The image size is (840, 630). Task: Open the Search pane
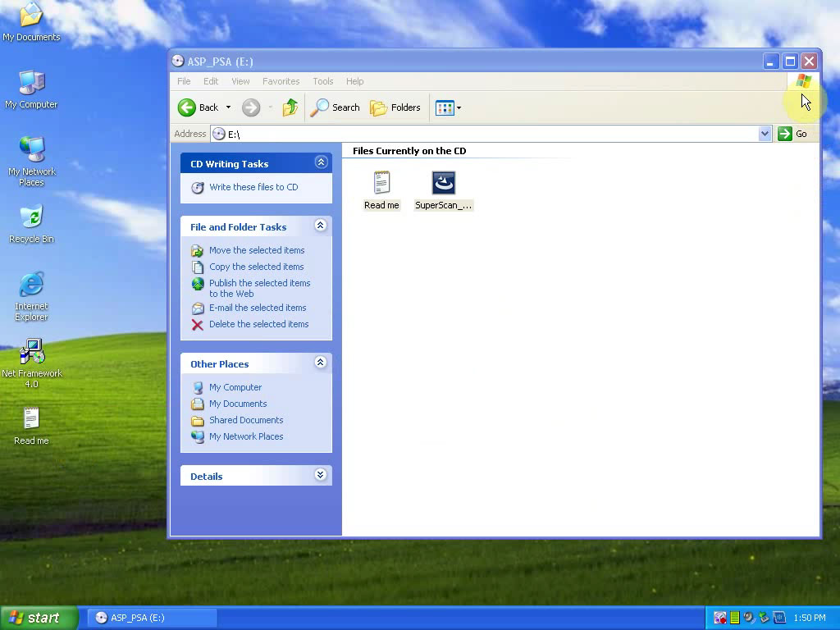coord(336,107)
